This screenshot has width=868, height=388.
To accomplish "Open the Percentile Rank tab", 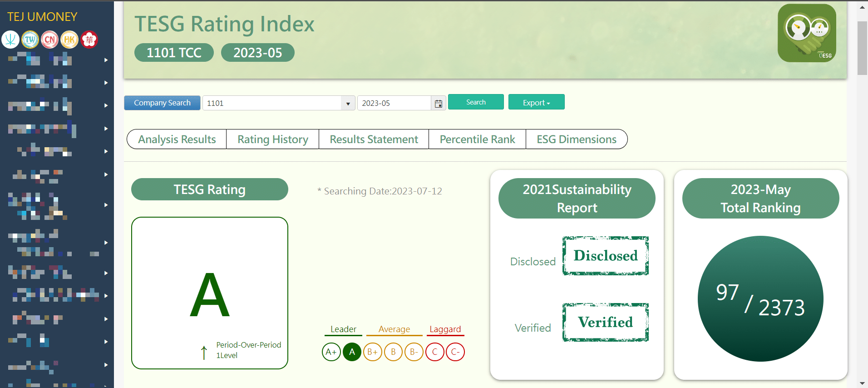I will [x=477, y=139].
